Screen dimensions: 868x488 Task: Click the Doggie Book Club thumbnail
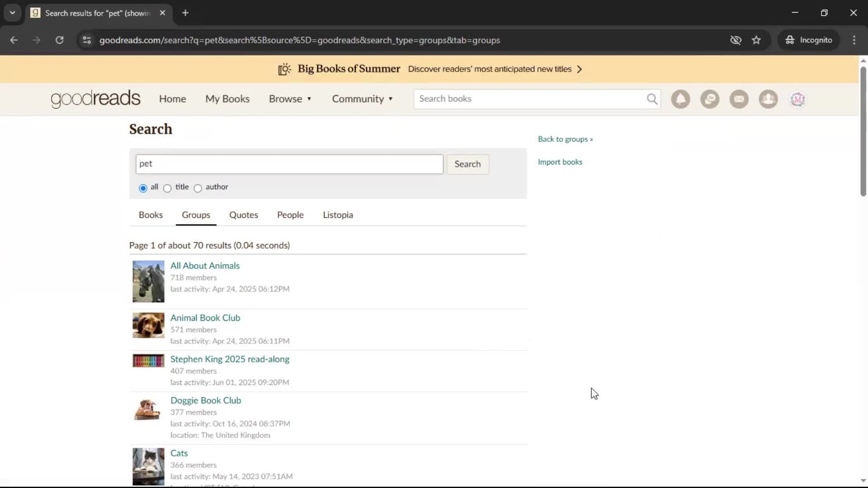(148, 409)
